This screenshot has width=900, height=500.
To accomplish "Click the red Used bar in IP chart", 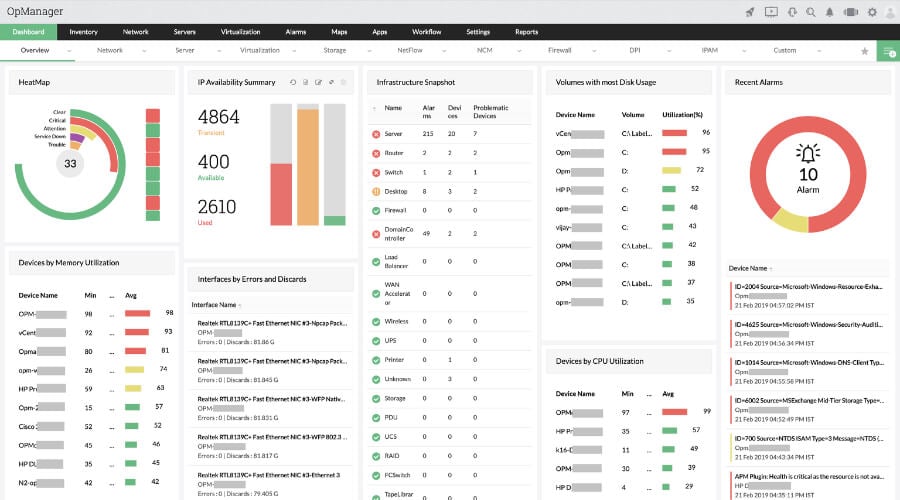I will [281, 194].
